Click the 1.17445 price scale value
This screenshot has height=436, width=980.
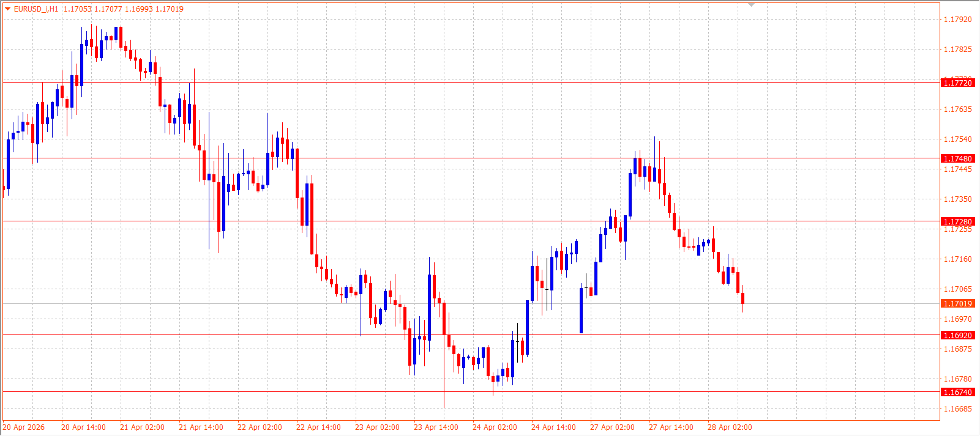957,169
